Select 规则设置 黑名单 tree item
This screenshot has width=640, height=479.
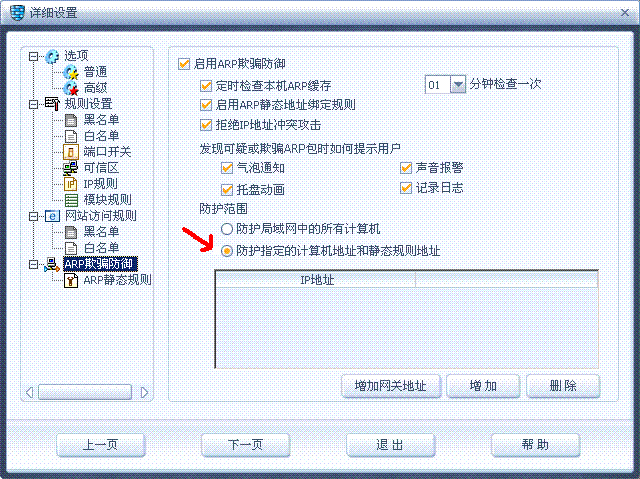tap(101, 120)
